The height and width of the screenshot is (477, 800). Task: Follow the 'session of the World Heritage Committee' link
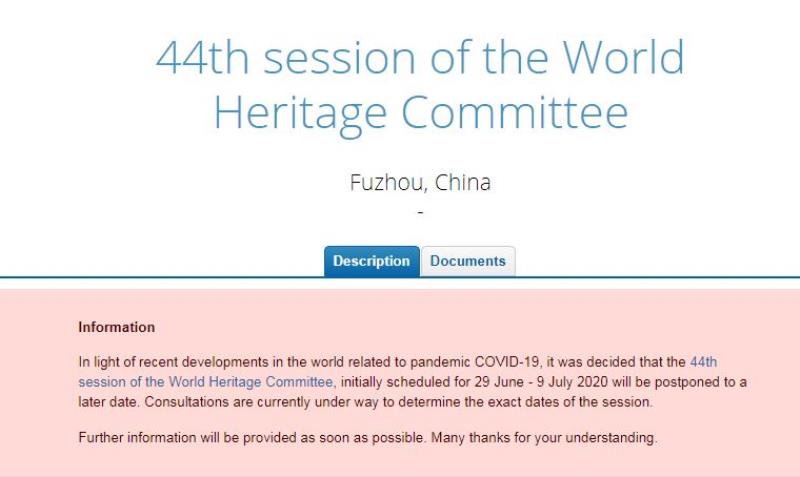point(206,382)
